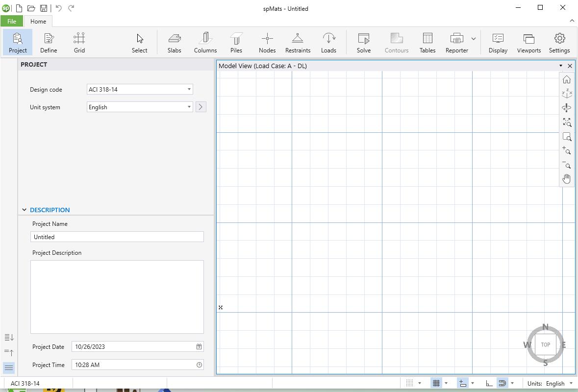This screenshot has height=392, width=578.
Task: Open the Display options
Action: [498, 43]
